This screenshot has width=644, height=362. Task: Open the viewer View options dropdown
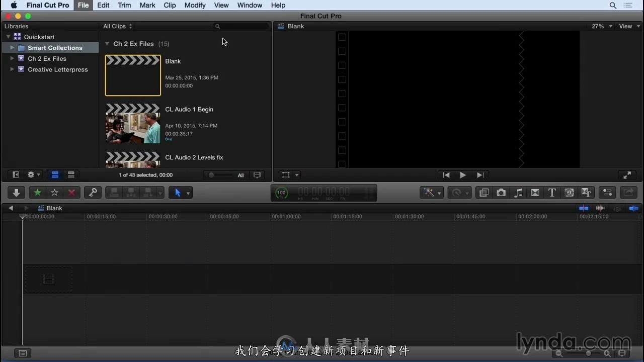coord(629,26)
